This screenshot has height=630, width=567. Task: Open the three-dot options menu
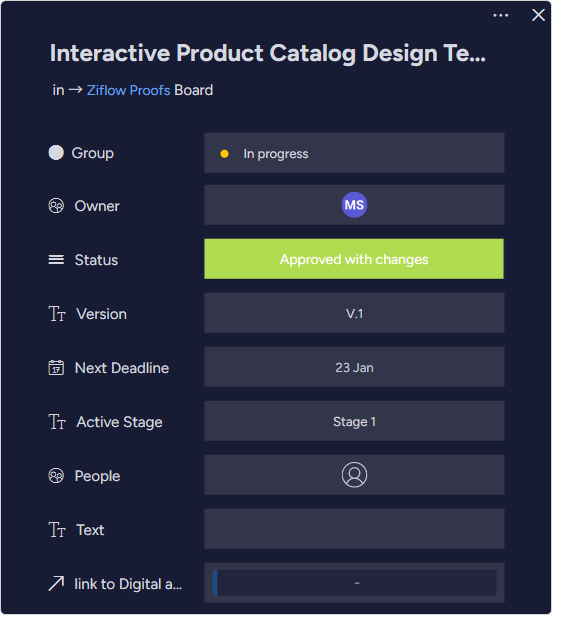tap(500, 15)
